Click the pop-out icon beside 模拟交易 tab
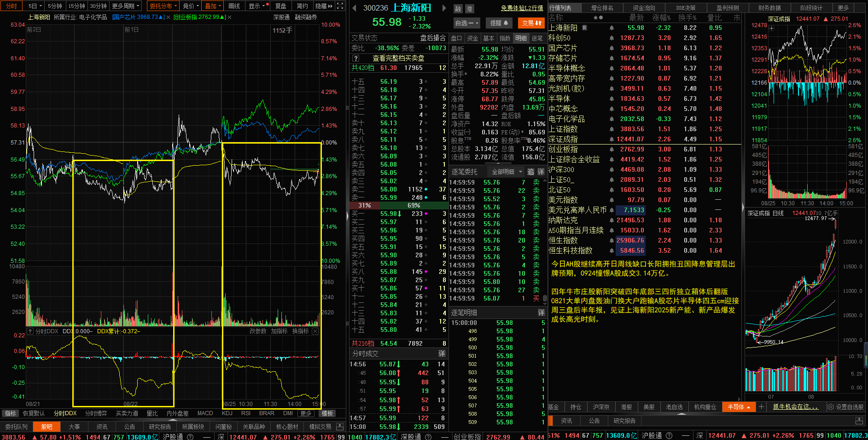The image size is (868, 440). coord(340,427)
